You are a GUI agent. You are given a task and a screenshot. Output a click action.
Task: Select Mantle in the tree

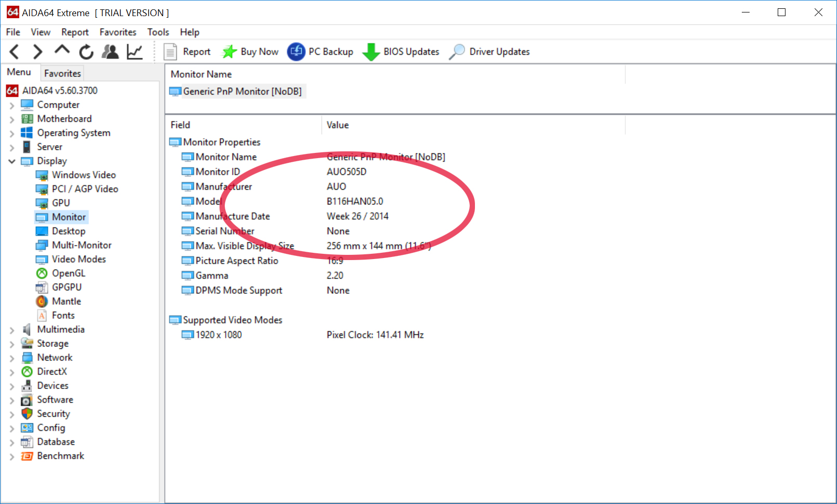[67, 301]
